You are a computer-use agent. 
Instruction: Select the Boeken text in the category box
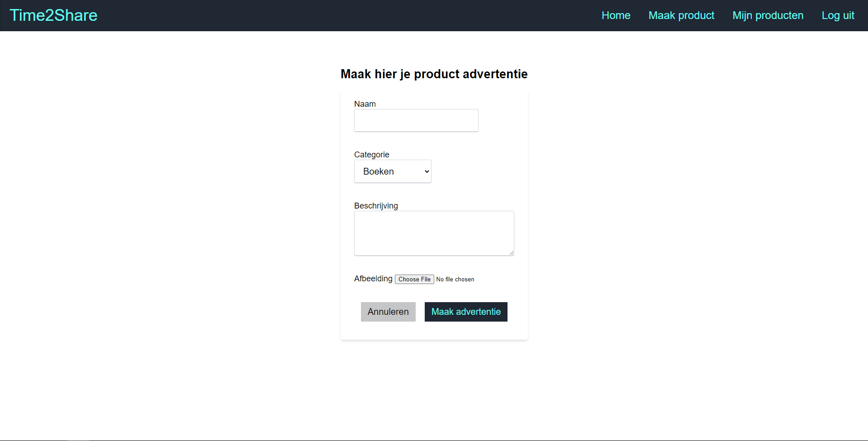pos(379,171)
